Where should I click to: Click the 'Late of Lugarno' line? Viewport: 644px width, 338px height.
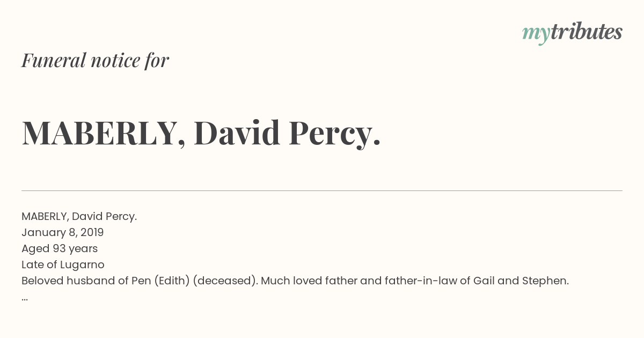63,264
